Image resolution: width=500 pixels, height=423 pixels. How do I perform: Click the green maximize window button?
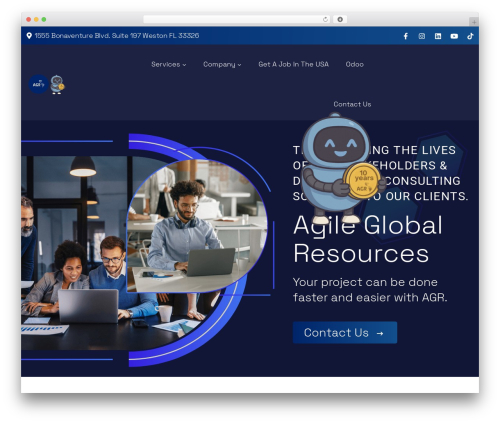[x=44, y=19]
